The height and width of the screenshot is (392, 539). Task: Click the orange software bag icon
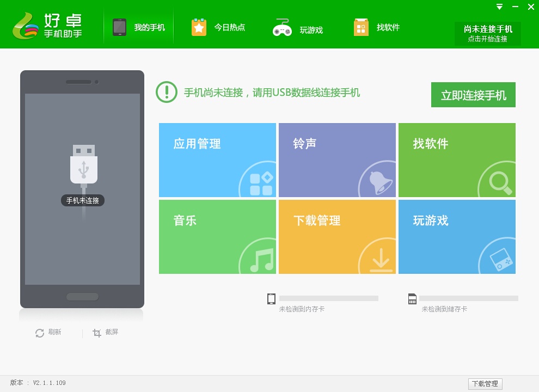tap(361, 27)
